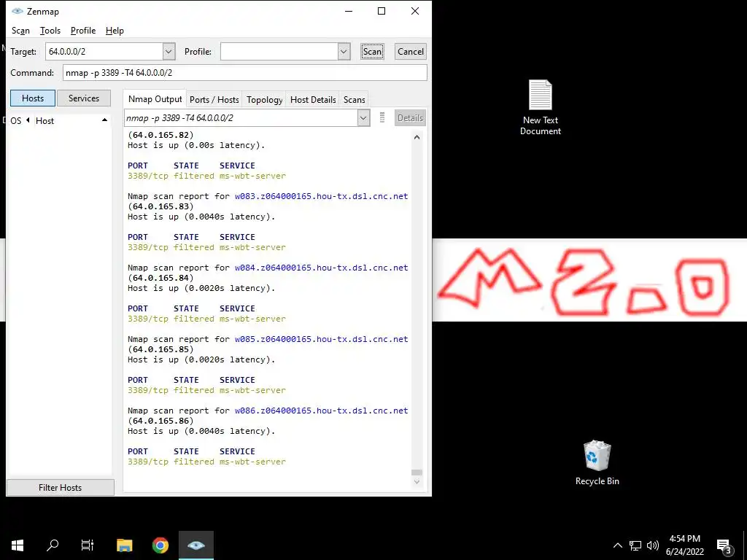Switch to the Ports / Hosts tab
This screenshot has height=560, width=747.
coord(214,99)
